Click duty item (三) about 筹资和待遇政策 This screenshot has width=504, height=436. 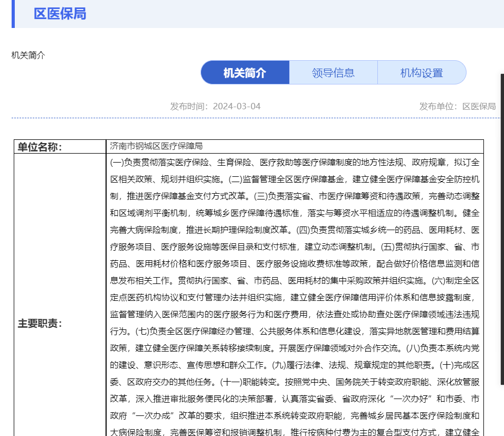click(x=359, y=196)
